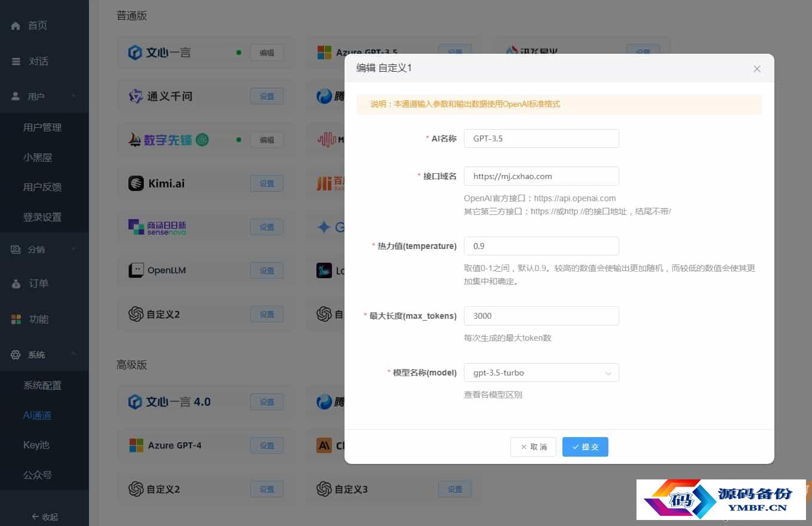Click the AI名称 input field

(542, 139)
